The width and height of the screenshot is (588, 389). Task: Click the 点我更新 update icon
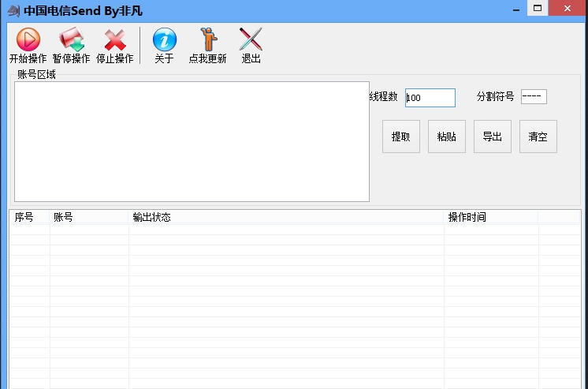click(x=208, y=39)
